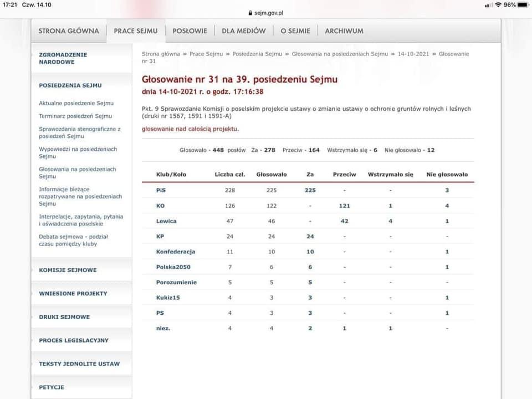The image size is (532, 399).
Task: Open the Terminarz posiedzeń Sejmu sidebar link
Action: coord(75,116)
